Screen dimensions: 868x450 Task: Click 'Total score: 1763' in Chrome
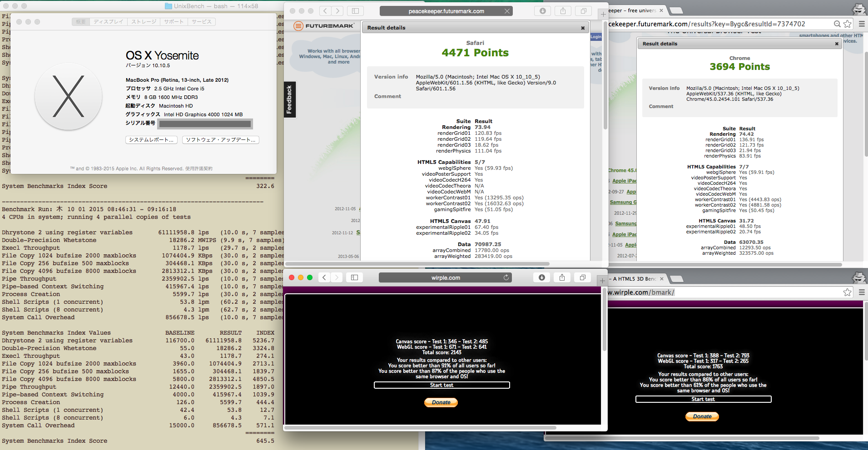(703, 366)
